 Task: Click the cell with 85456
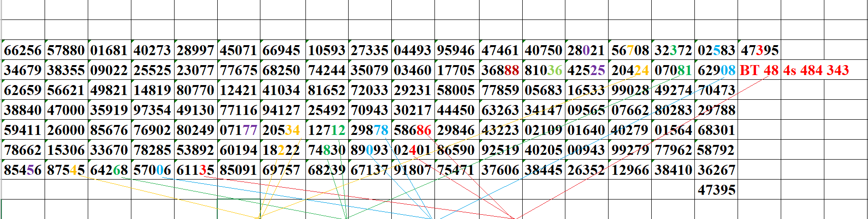coord(23,170)
